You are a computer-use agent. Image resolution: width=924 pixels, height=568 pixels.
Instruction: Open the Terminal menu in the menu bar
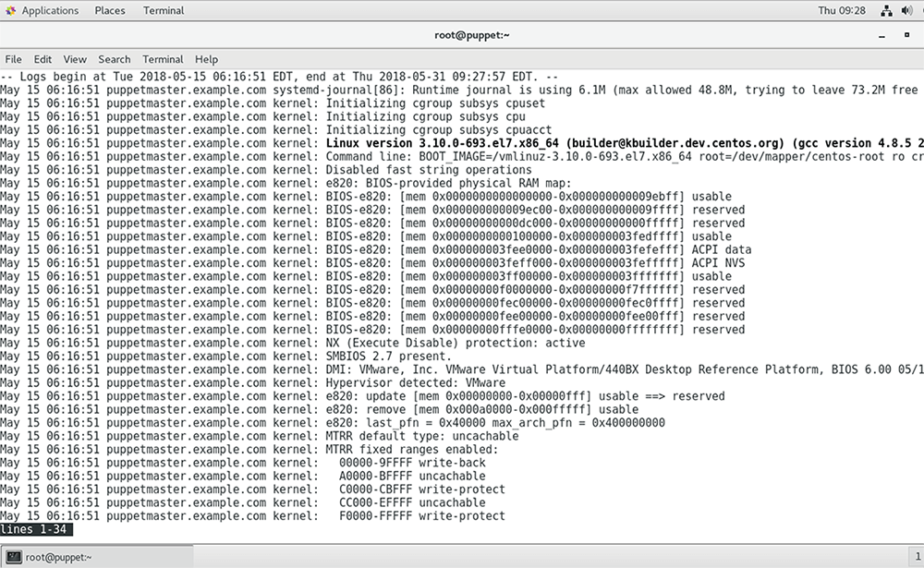click(x=163, y=59)
